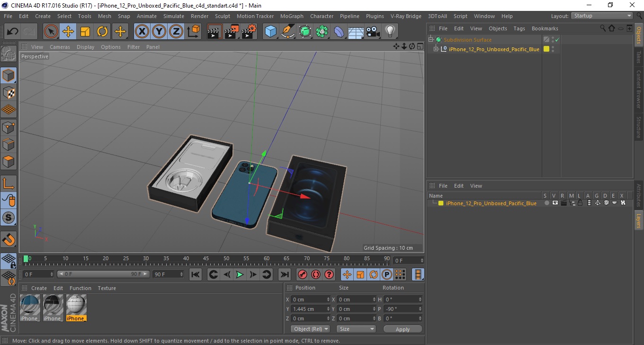This screenshot has width=644, height=345.
Task: Toggle the Z axis lock
Action: 176,32
